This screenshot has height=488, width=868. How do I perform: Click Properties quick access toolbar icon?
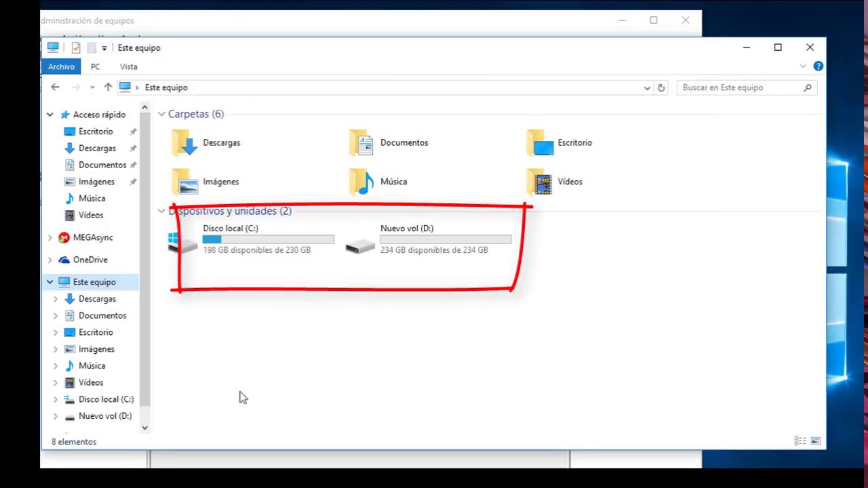[75, 47]
